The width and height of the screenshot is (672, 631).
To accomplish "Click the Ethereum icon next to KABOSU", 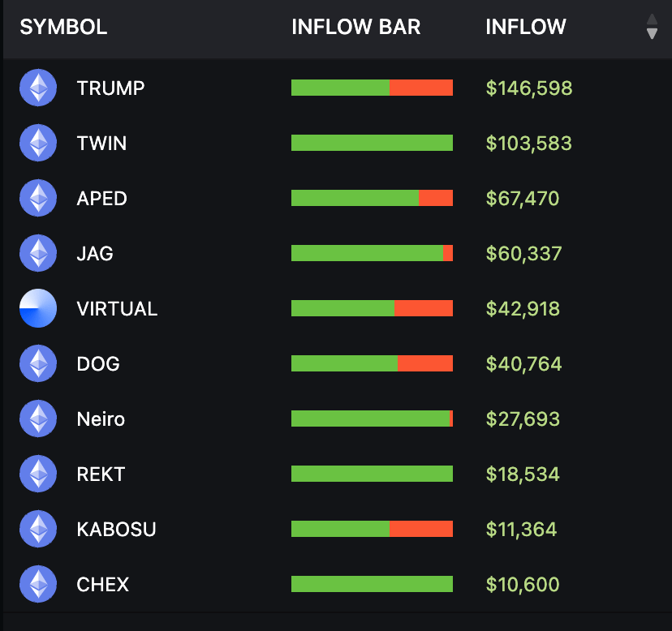I will (38, 529).
